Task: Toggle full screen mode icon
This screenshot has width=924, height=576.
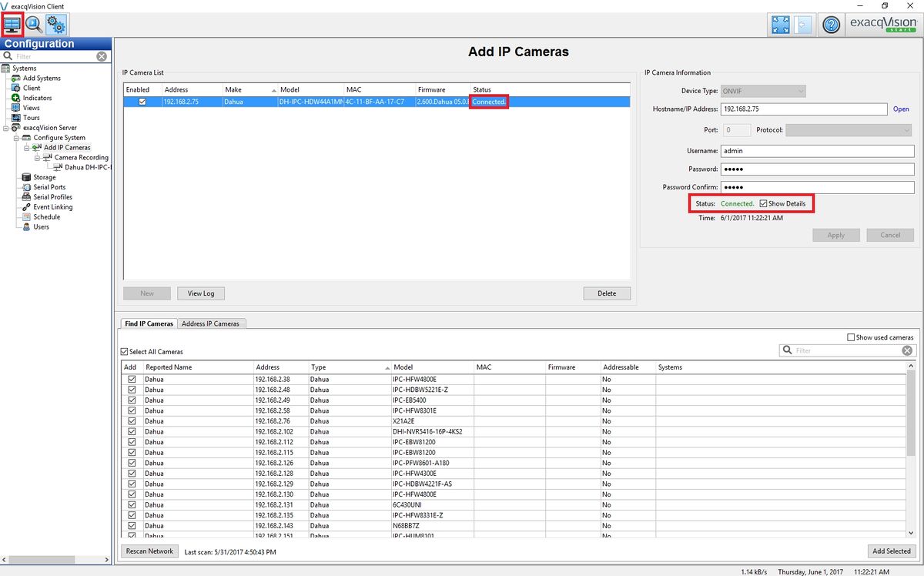Action: coord(779,25)
